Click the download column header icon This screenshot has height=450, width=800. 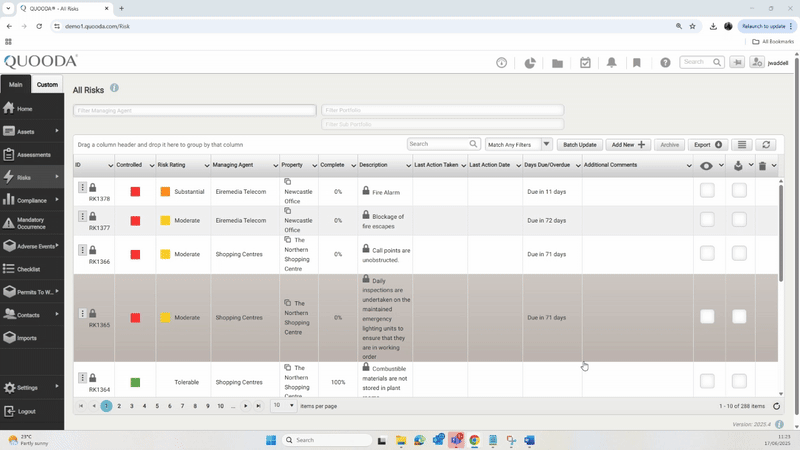738,166
